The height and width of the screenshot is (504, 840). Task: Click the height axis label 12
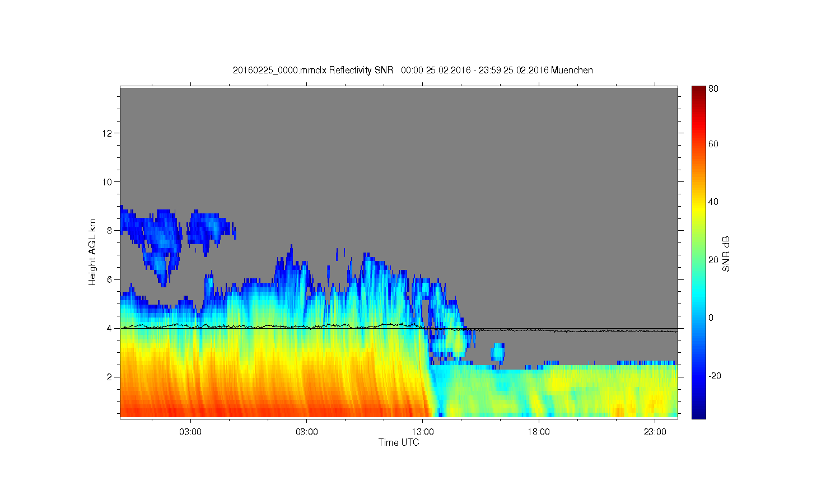(x=108, y=133)
